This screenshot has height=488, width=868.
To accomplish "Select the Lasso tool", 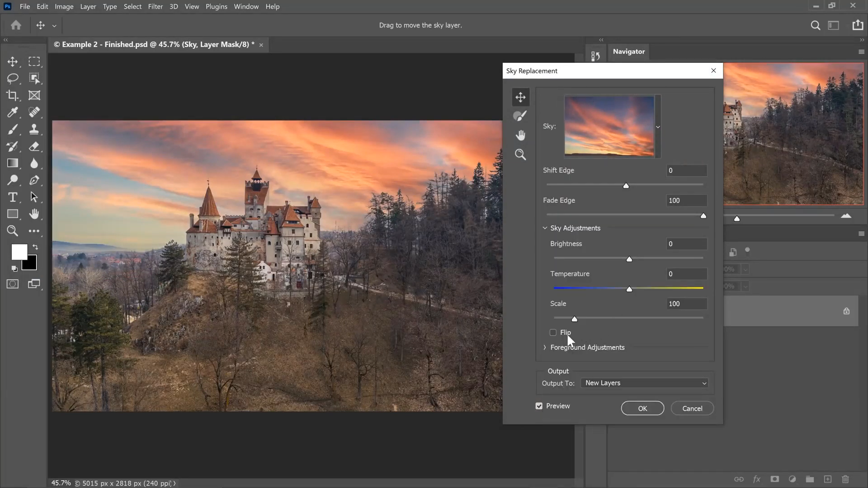I will [x=13, y=78].
